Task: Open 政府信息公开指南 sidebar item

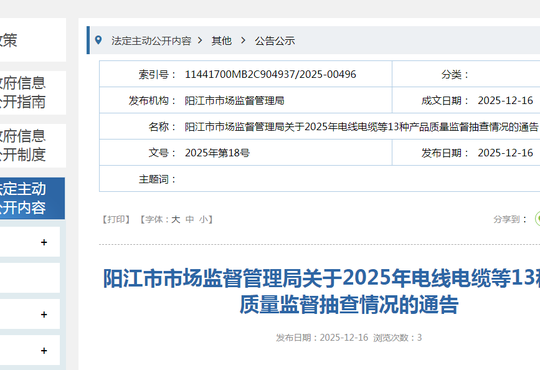Action: click(x=33, y=93)
